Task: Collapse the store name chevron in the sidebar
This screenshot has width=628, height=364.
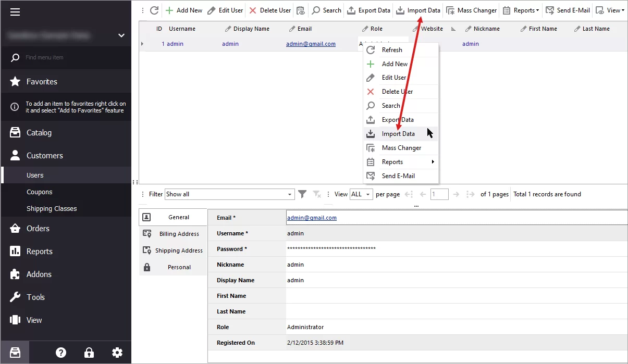Action: [121, 35]
